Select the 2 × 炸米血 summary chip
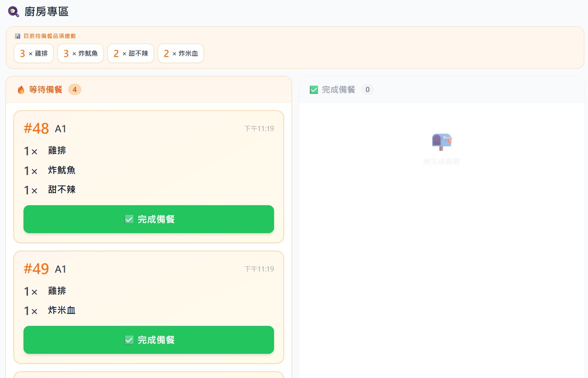Image resolution: width=588 pixels, height=378 pixels. pyautogui.click(x=181, y=53)
